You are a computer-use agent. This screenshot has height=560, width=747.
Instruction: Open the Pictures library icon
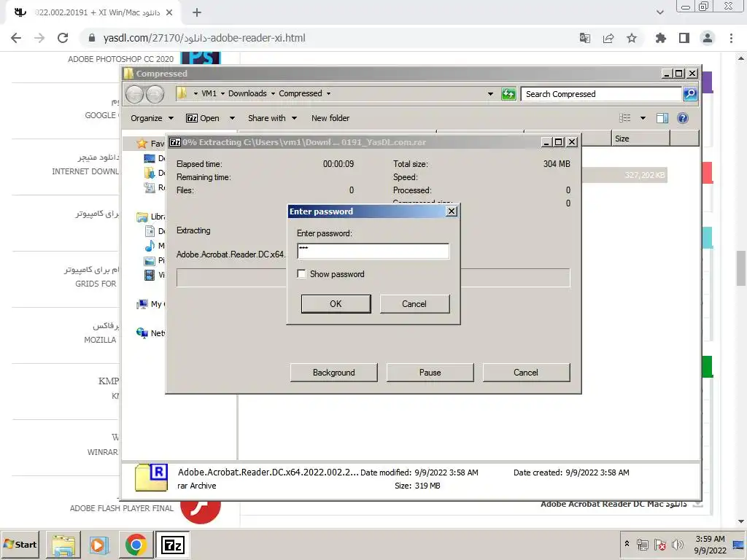(x=150, y=260)
